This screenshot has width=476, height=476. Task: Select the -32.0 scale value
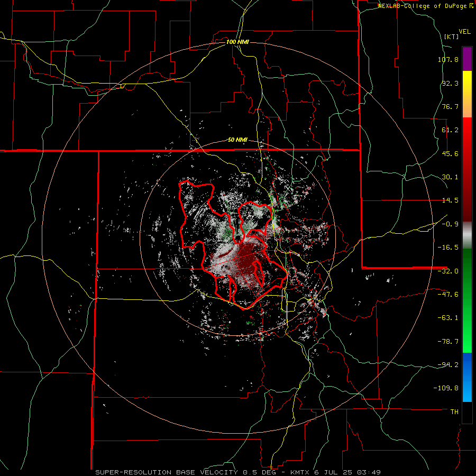coord(448,271)
